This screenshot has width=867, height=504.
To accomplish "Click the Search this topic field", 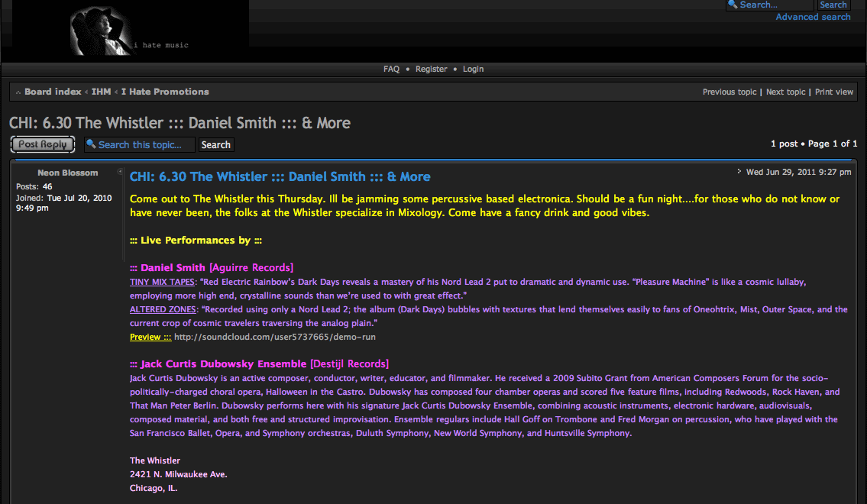I will pyautogui.click(x=139, y=145).
